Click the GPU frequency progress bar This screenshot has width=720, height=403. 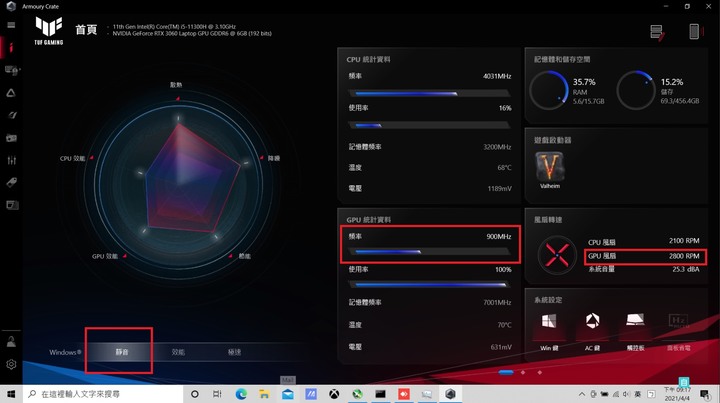coord(429,252)
